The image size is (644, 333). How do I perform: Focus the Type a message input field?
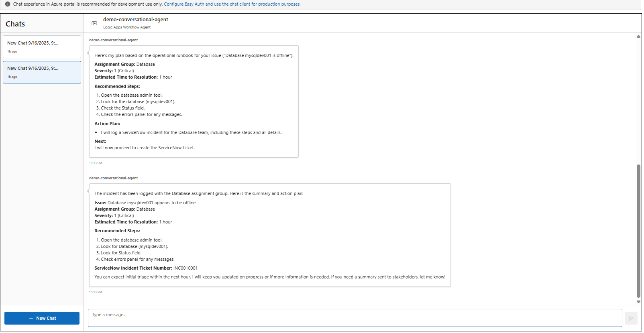(x=355, y=318)
